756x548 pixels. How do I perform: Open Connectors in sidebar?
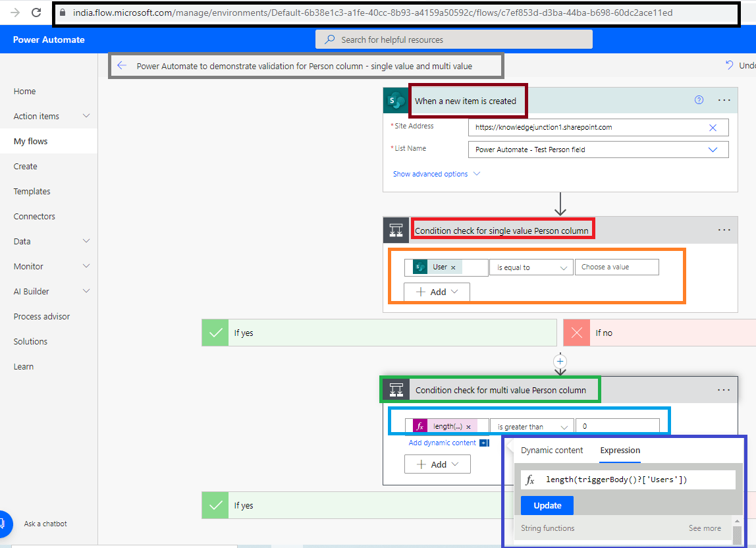[34, 216]
